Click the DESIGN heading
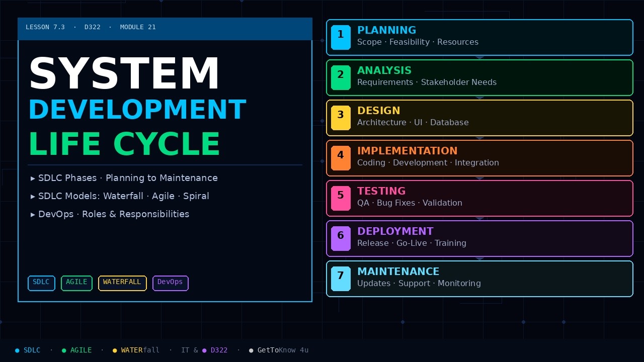Screen dimensions: 644x362 click(379, 111)
